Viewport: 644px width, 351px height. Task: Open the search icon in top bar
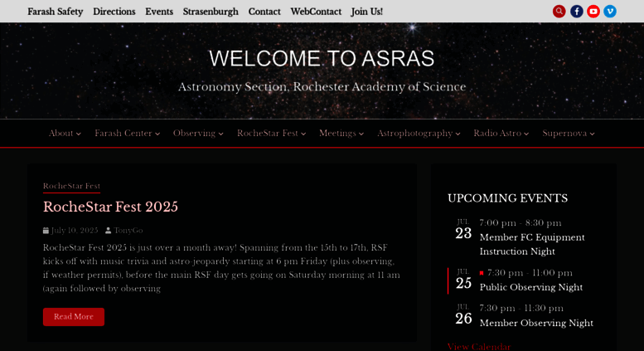coord(559,12)
